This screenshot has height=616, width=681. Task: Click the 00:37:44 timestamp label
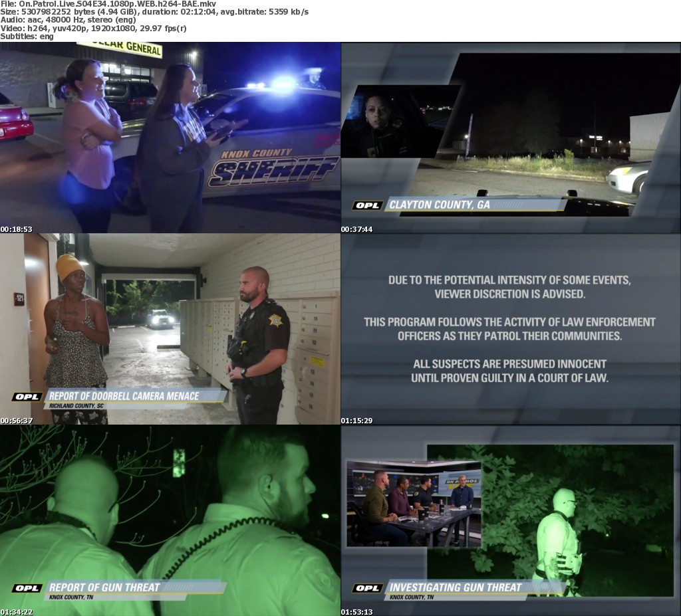[x=356, y=229]
